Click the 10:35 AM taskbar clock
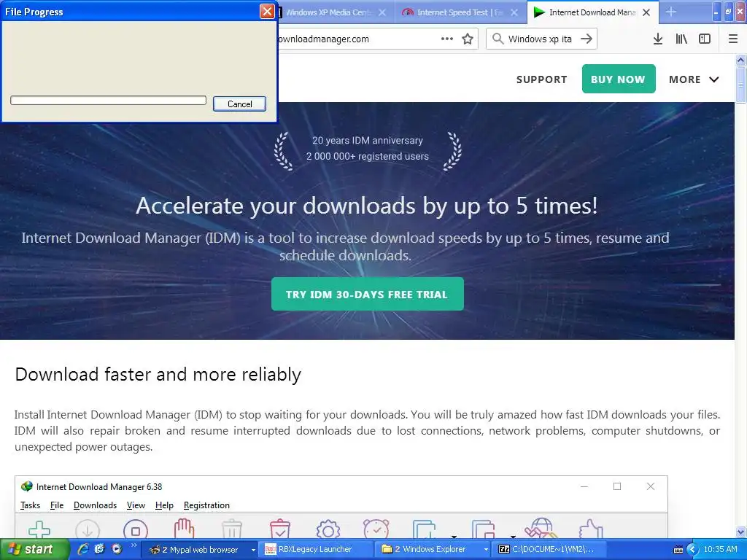The height and width of the screenshot is (560, 747). pos(720,550)
